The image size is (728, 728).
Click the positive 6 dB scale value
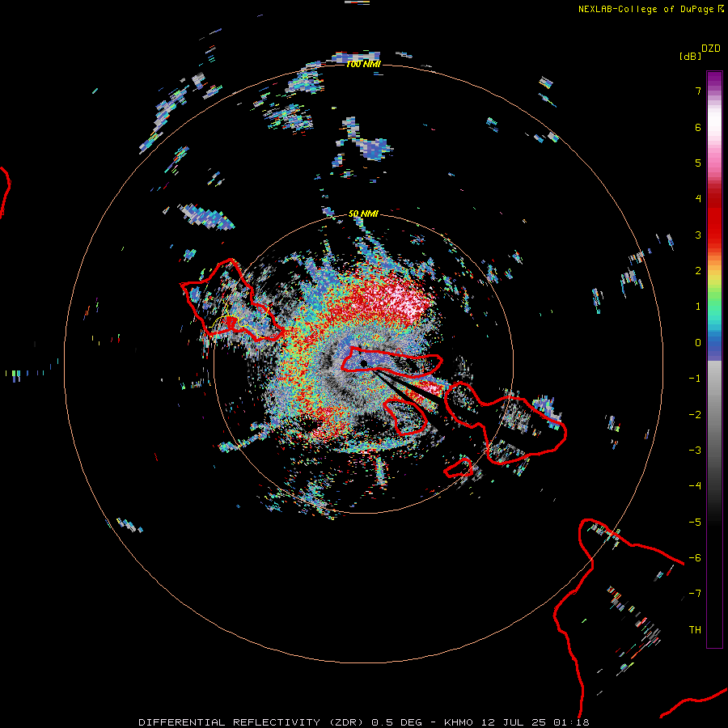[x=698, y=127]
